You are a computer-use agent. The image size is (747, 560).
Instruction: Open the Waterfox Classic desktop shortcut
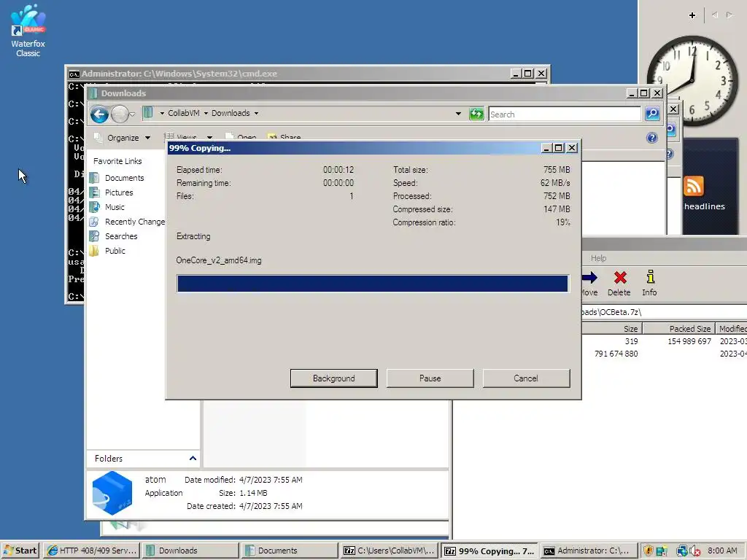click(28, 31)
